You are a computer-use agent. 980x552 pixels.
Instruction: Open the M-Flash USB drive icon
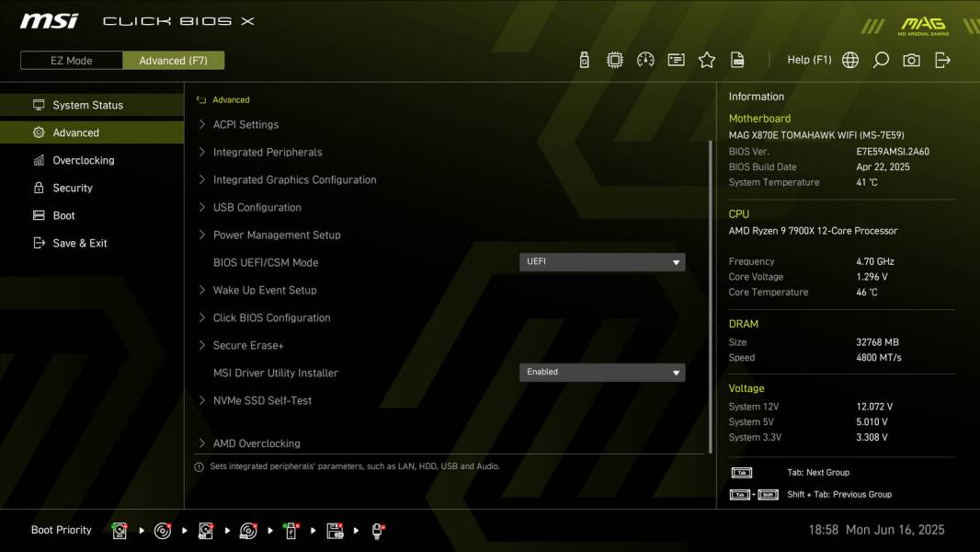coord(584,60)
